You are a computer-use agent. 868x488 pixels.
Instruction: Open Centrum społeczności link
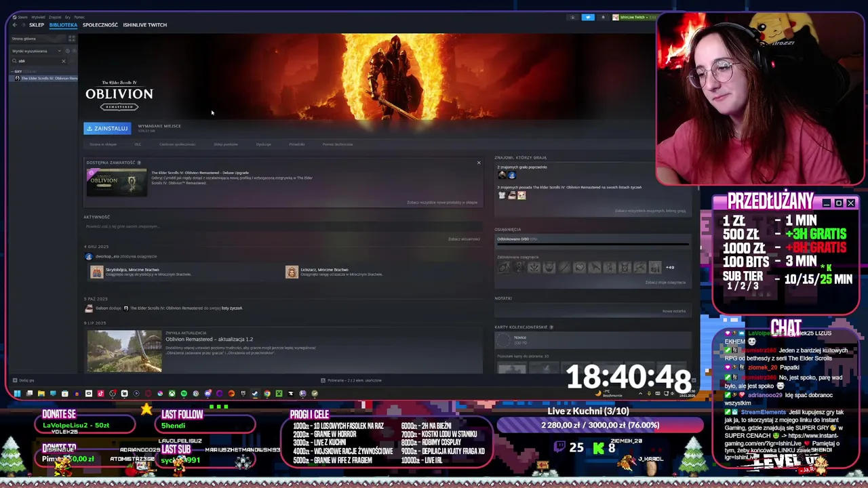177,144
